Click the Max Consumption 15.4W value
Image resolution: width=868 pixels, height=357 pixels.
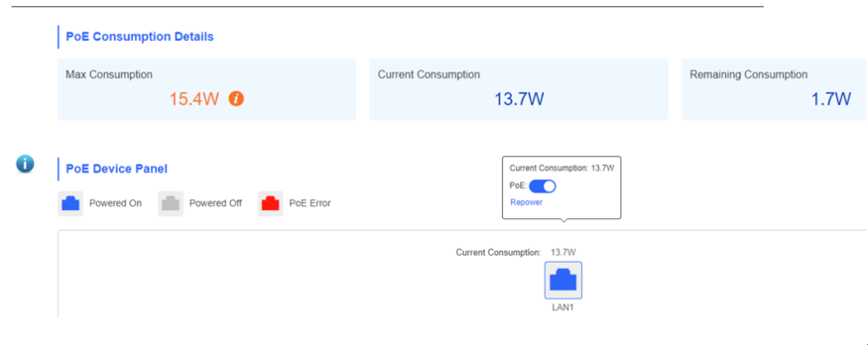click(x=194, y=99)
